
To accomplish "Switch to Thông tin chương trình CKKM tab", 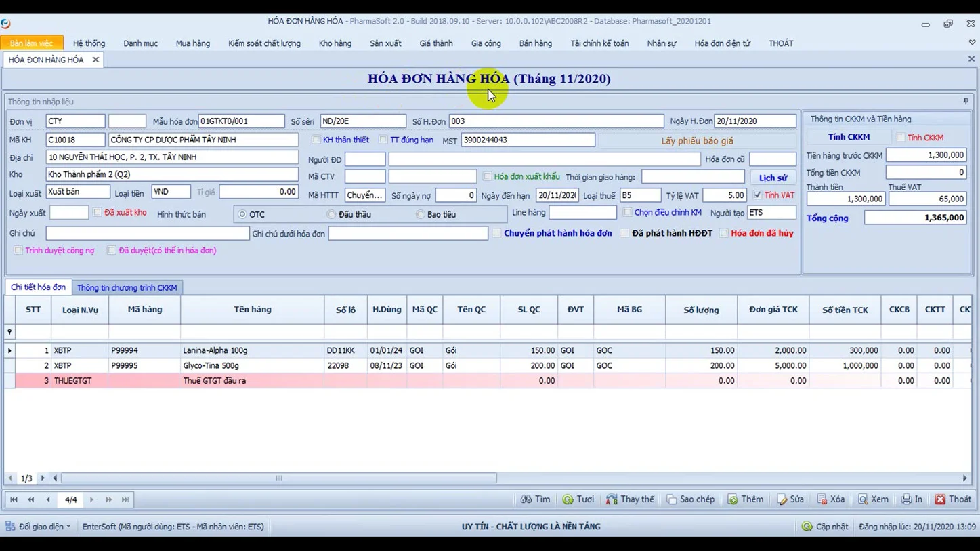I will coord(127,288).
